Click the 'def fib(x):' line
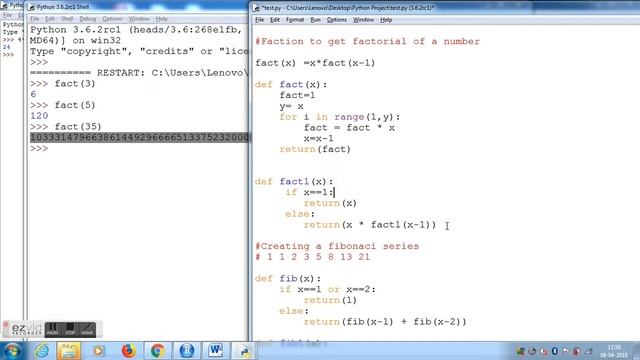Screen dimensions: 640x360 coord(287,278)
